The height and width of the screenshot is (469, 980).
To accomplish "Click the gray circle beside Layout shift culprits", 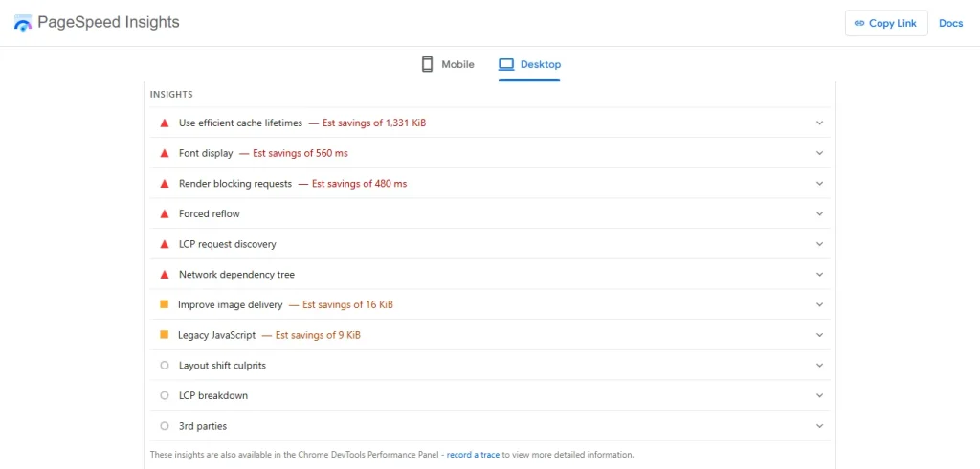I will 165,366.
